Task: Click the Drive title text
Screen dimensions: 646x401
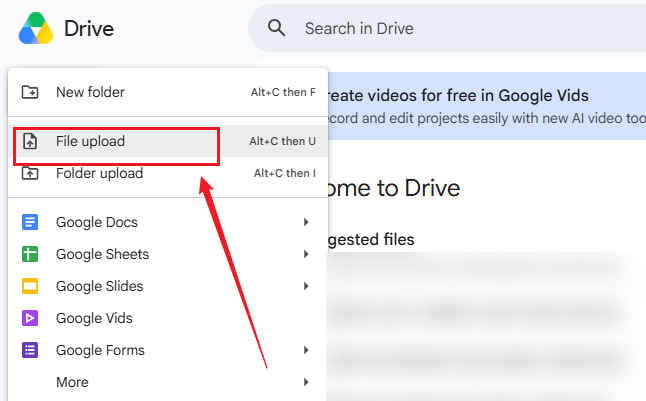Action: 89,29
